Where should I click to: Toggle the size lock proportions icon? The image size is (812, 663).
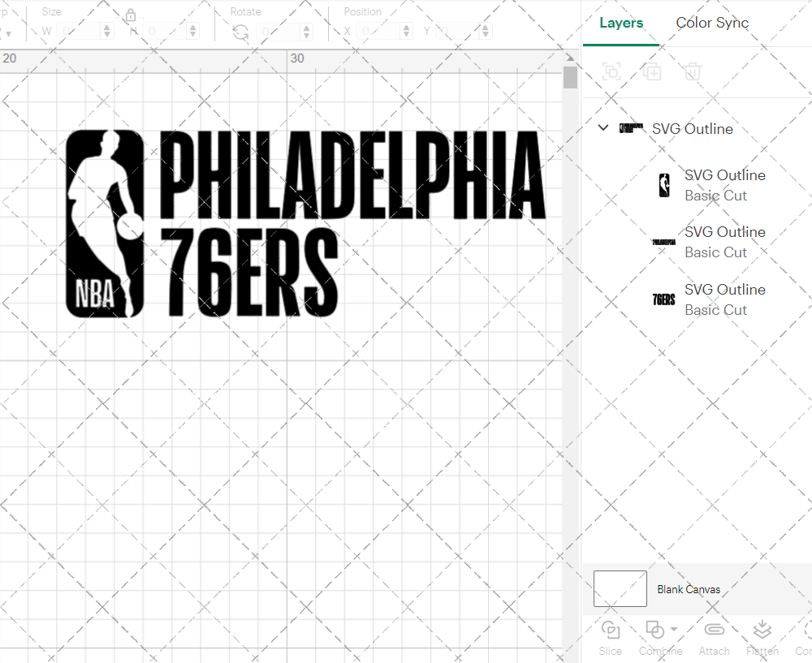click(131, 15)
